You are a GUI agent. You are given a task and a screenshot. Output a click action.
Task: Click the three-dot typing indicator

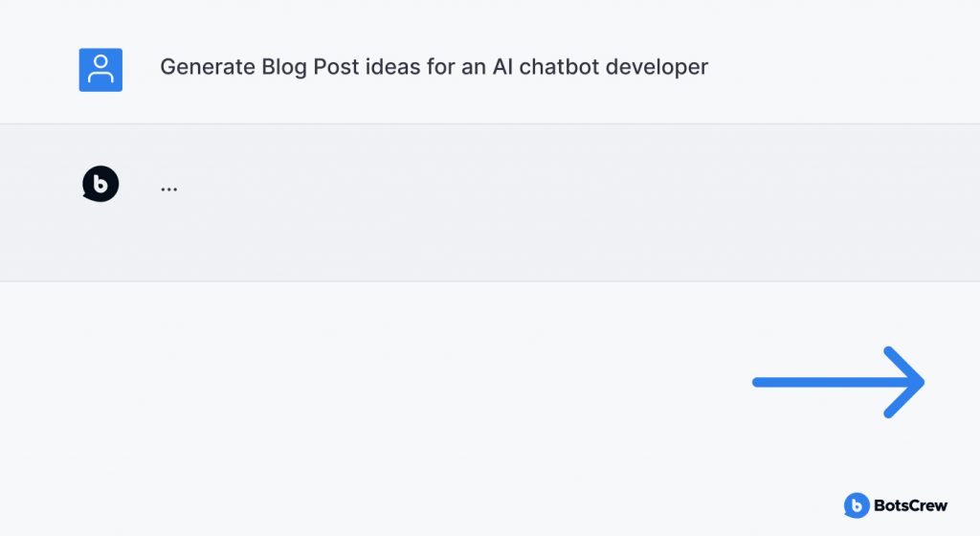pos(168,189)
